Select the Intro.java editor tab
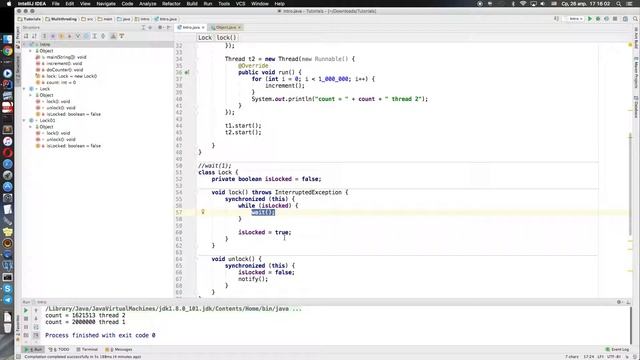The image size is (640, 360). pos(191,27)
